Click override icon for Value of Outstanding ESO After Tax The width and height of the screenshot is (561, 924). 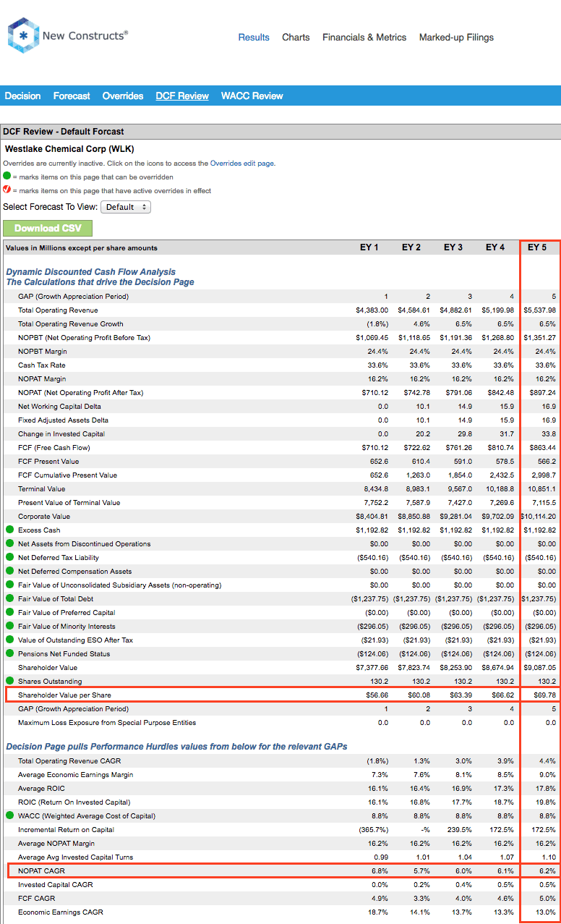coord(10,640)
